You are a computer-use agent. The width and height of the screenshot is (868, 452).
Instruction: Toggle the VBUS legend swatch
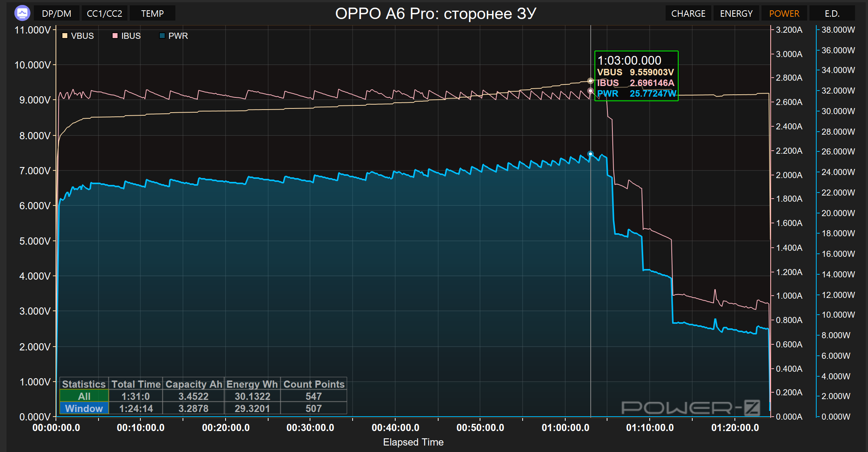[x=65, y=36]
